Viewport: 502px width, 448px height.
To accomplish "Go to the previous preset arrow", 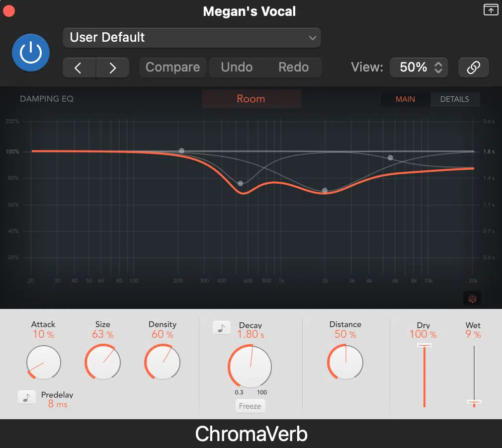I will [x=79, y=68].
